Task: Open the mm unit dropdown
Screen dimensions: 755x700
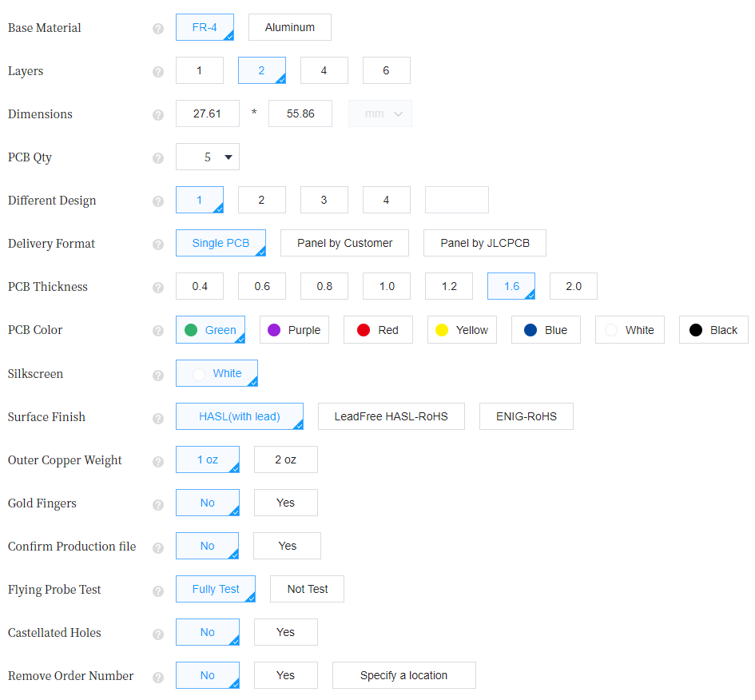Action: click(380, 113)
